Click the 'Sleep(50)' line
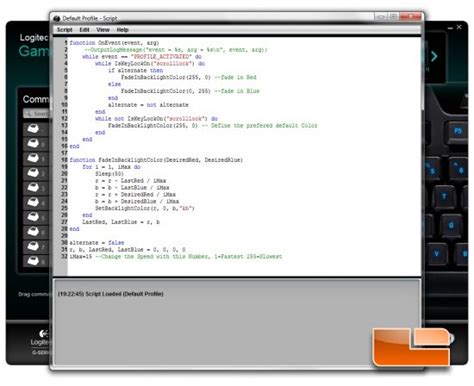The image size is (474, 386). 109,174
